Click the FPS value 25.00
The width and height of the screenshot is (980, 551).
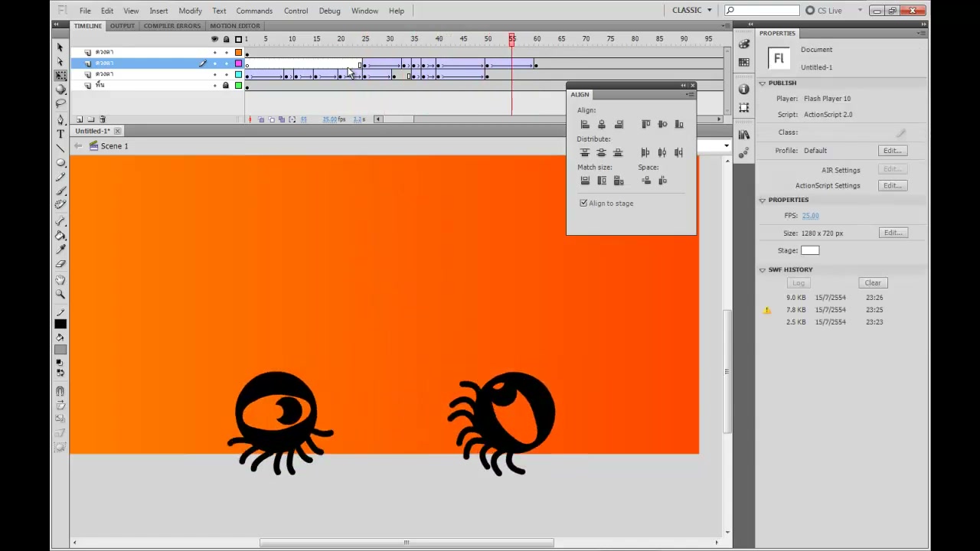[x=810, y=216]
